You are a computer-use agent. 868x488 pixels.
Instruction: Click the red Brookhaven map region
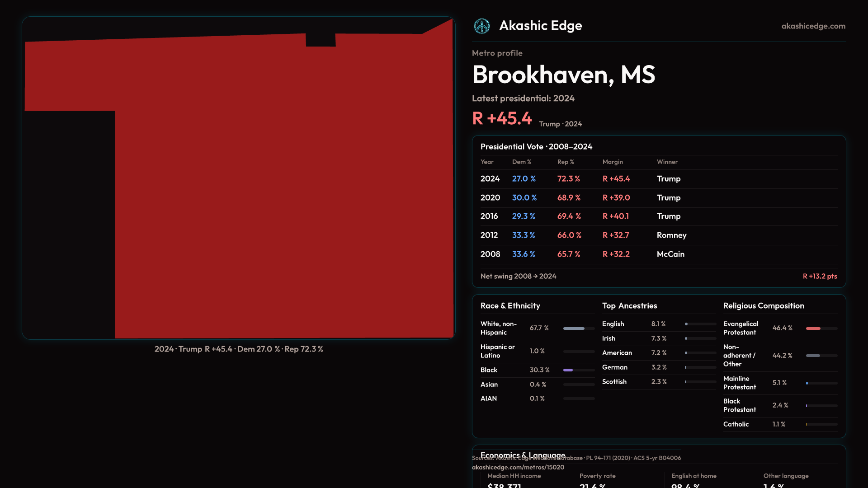point(280,190)
